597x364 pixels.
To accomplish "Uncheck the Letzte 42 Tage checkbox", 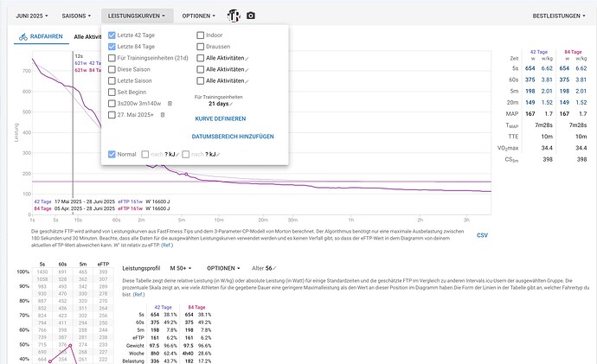I will click(112, 35).
